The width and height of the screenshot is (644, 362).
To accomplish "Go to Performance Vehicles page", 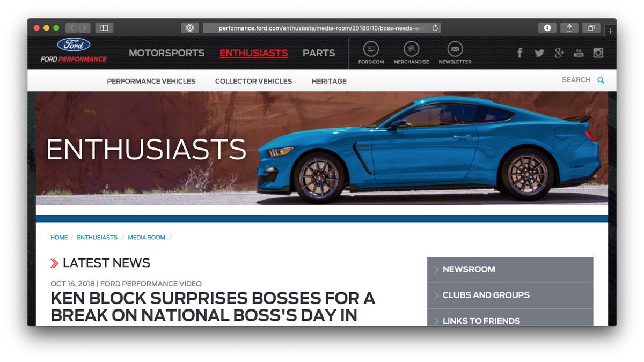I will click(x=151, y=82).
